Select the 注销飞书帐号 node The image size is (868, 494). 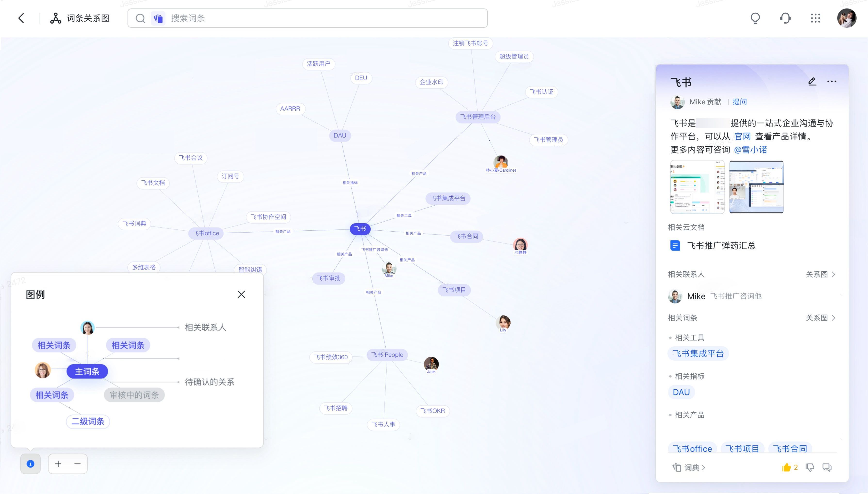pos(471,43)
